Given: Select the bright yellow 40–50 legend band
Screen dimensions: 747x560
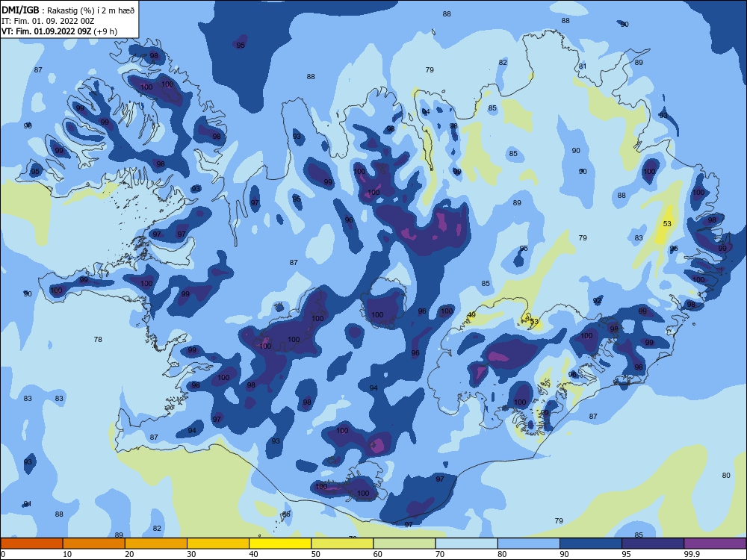Looking at the screenshot, I should pyautogui.click(x=280, y=544).
